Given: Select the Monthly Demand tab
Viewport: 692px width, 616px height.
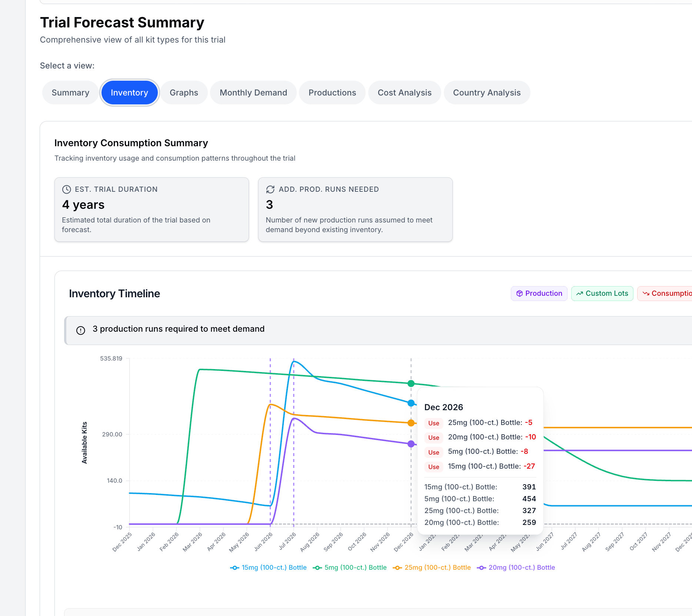Looking at the screenshot, I should [253, 93].
